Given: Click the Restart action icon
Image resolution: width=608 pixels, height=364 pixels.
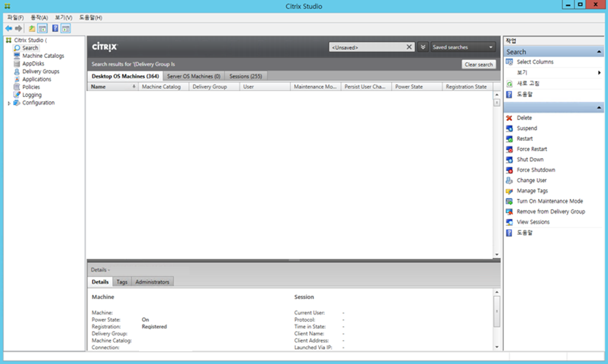Looking at the screenshot, I should 509,138.
